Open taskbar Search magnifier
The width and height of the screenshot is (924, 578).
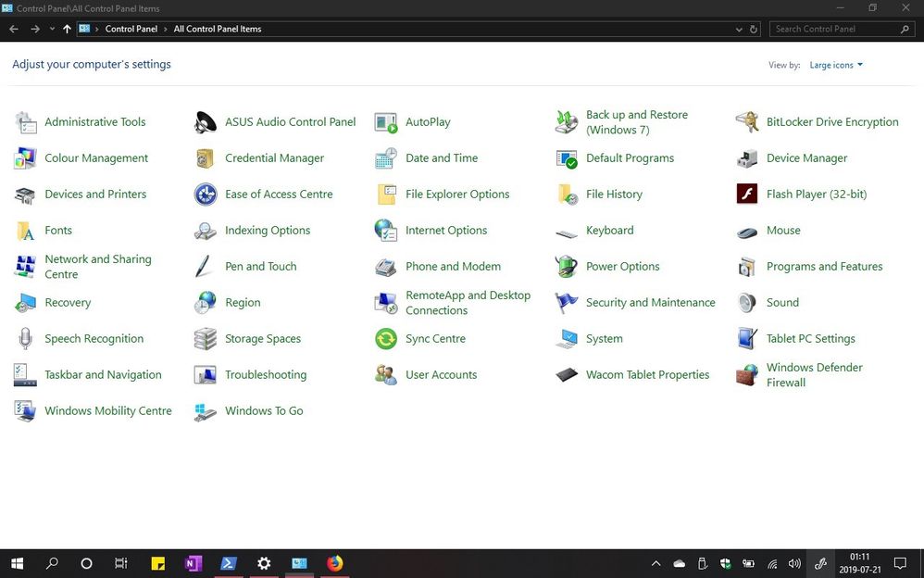point(52,563)
